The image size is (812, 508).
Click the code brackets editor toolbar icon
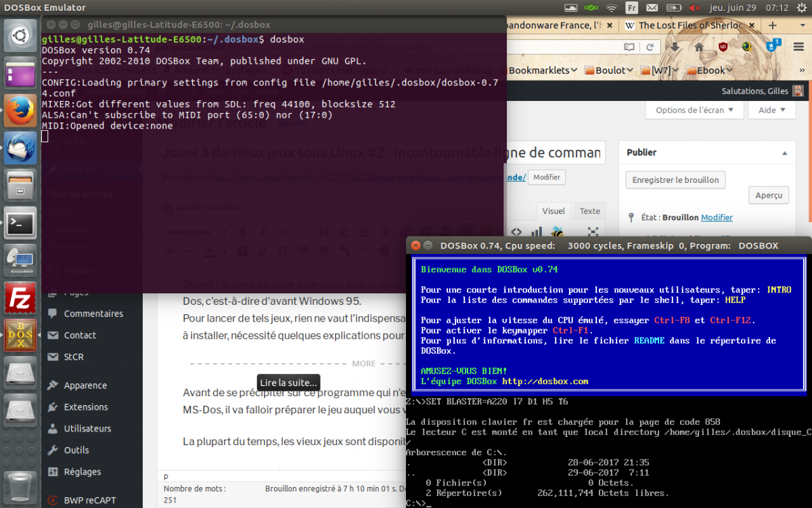[516, 232]
